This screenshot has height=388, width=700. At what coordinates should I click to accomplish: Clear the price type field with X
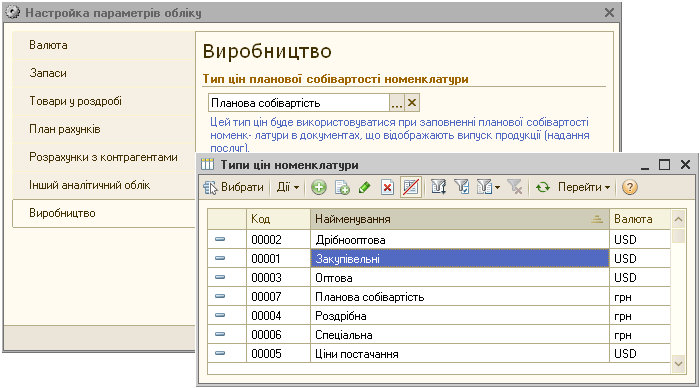point(412,103)
